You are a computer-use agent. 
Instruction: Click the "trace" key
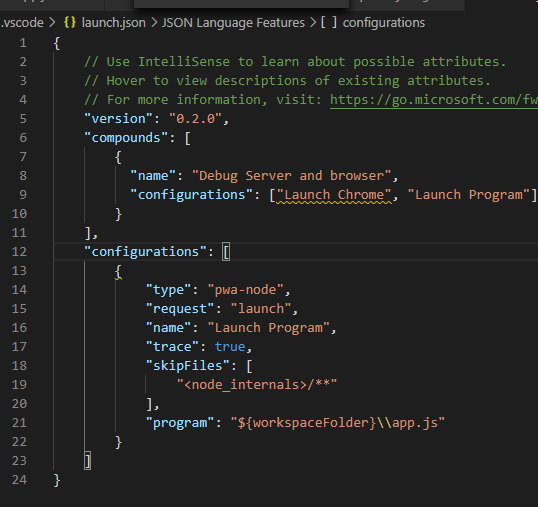point(172,347)
